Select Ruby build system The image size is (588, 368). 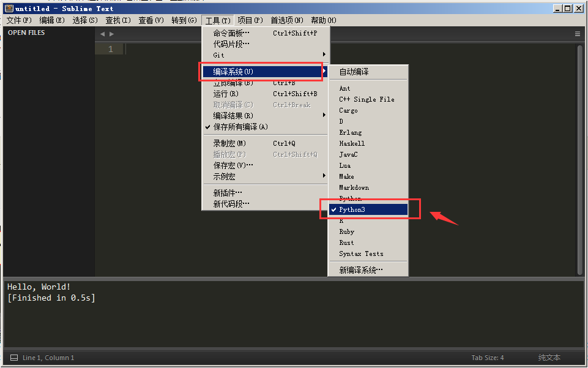pos(368,231)
